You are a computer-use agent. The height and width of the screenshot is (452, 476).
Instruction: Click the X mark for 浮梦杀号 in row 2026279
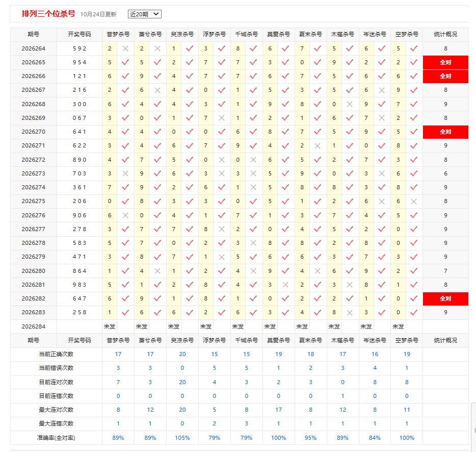[x=222, y=257]
